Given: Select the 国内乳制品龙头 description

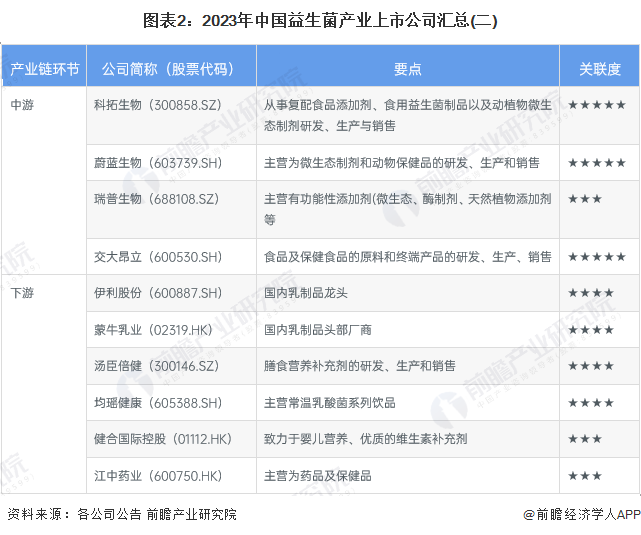Looking at the screenshot, I should click(x=306, y=293).
